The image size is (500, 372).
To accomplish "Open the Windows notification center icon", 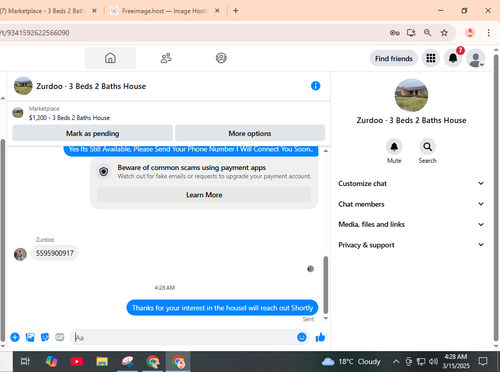I will click(483, 361).
